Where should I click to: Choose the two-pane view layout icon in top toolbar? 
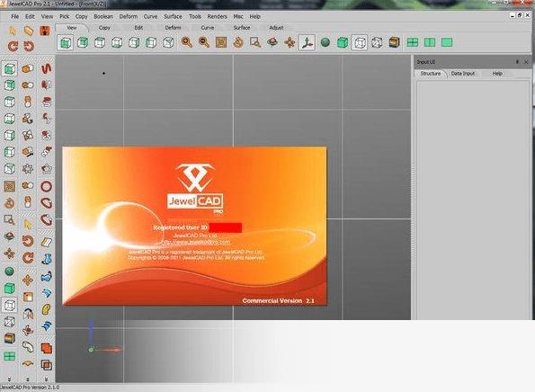tap(430, 42)
